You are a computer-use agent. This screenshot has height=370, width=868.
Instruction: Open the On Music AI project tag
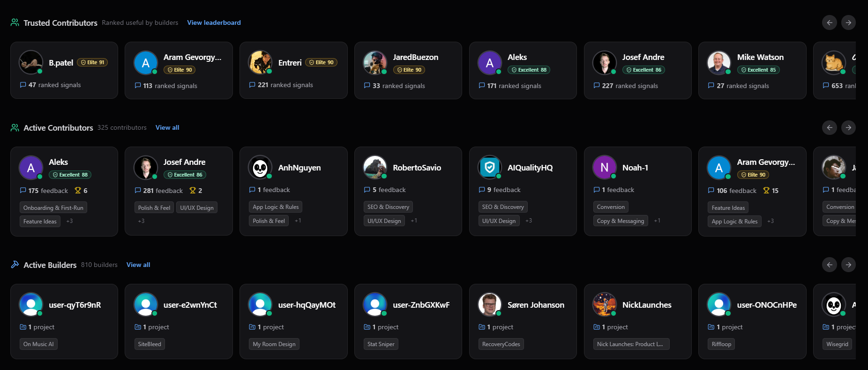[38, 344]
